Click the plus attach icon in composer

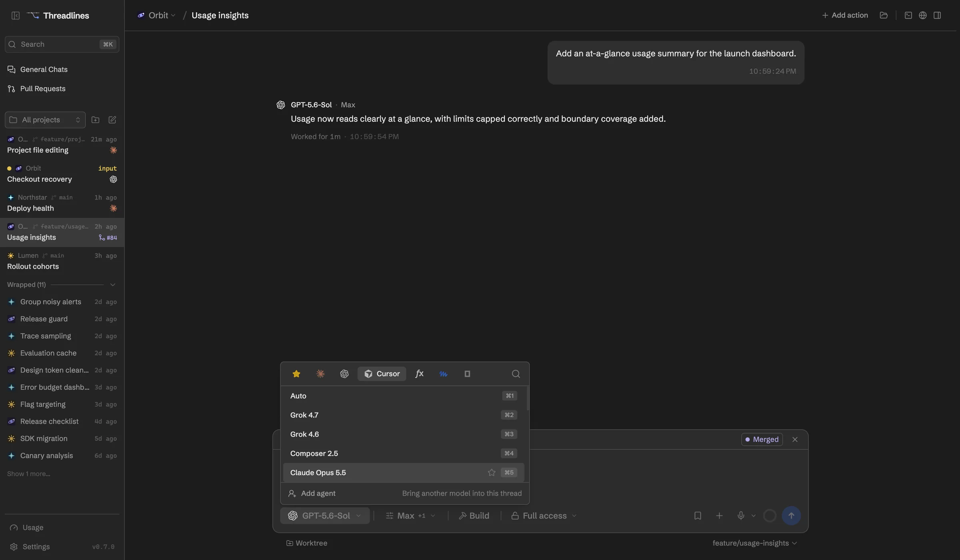719,516
